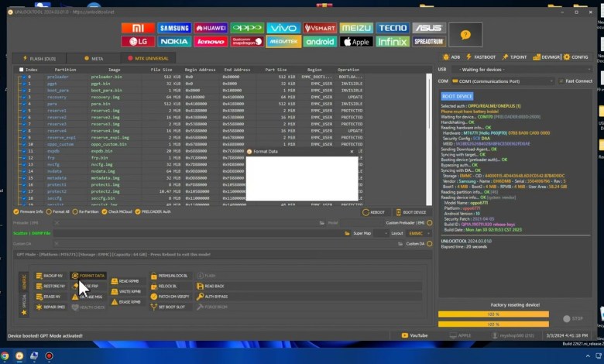Select the Spreadtrum brand logo
604x364 pixels.
click(x=429, y=42)
